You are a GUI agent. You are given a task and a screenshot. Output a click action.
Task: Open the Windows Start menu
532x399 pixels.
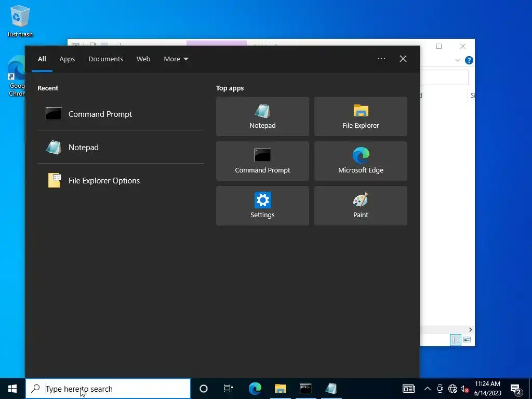12,389
